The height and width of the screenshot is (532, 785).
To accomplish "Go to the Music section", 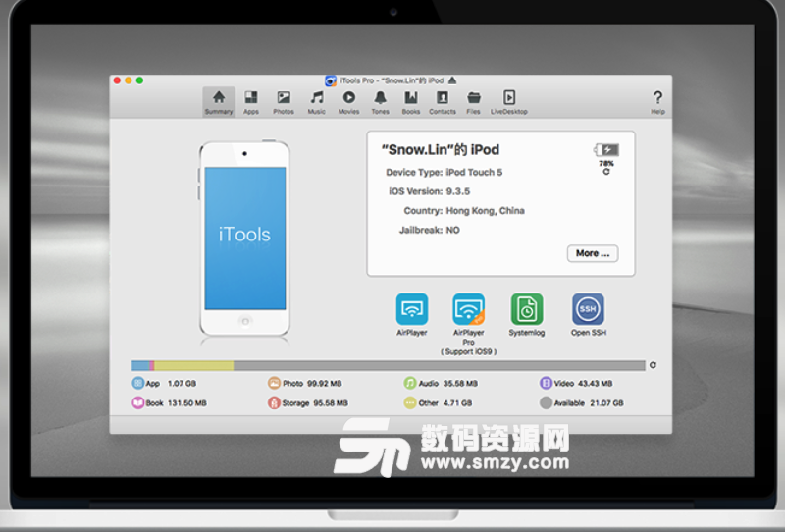I will pyautogui.click(x=316, y=102).
